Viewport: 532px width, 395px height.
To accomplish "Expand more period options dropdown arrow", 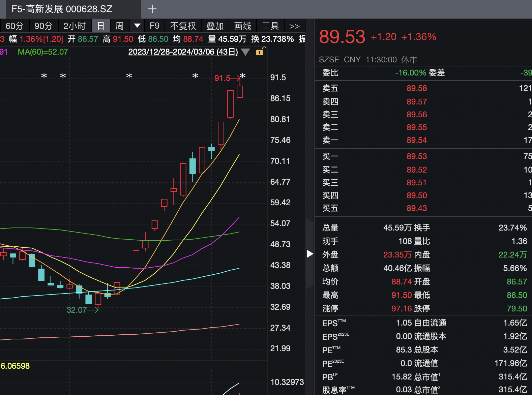I will click(x=137, y=26).
